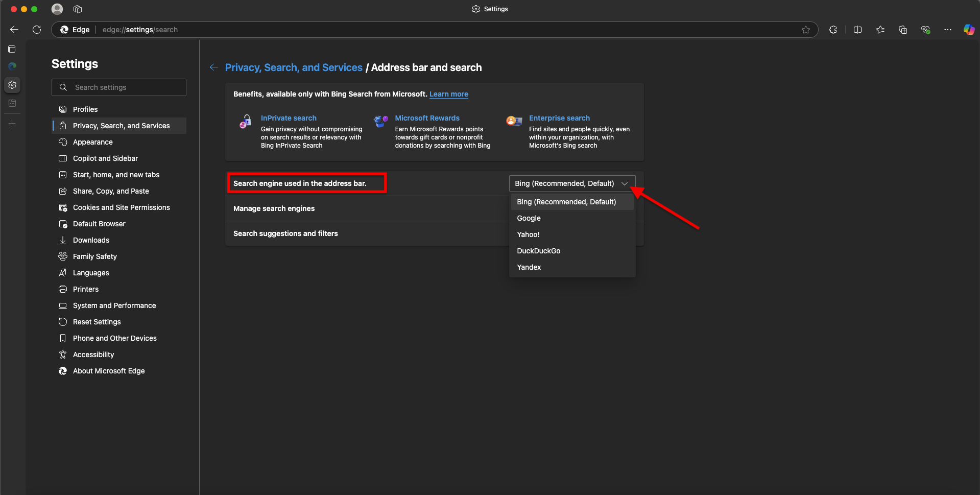Choose Yandex from search engine list
Image resolution: width=980 pixels, height=495 pixels.
point(572,267)
